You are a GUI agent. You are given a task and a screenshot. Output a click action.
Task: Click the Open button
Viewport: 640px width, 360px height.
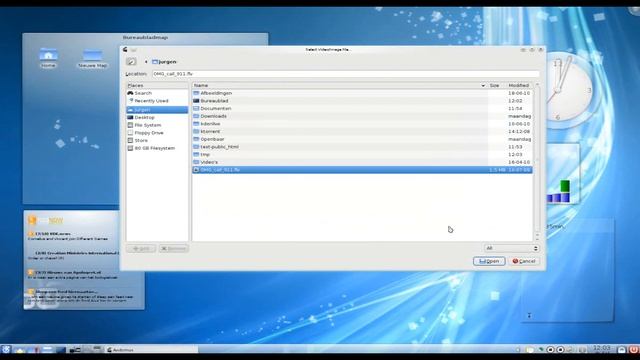point(489,261)
